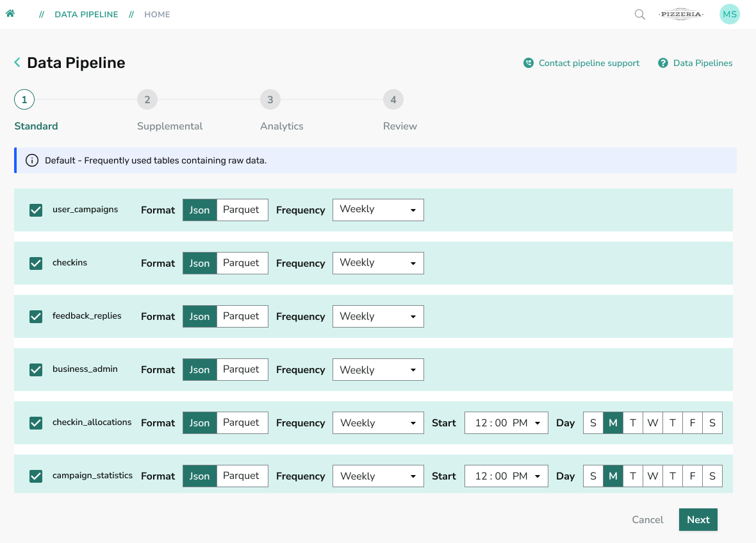Screen dimensions: 756x543
Task: Uncheck business_admin table
Action: (x=36, y=370)
